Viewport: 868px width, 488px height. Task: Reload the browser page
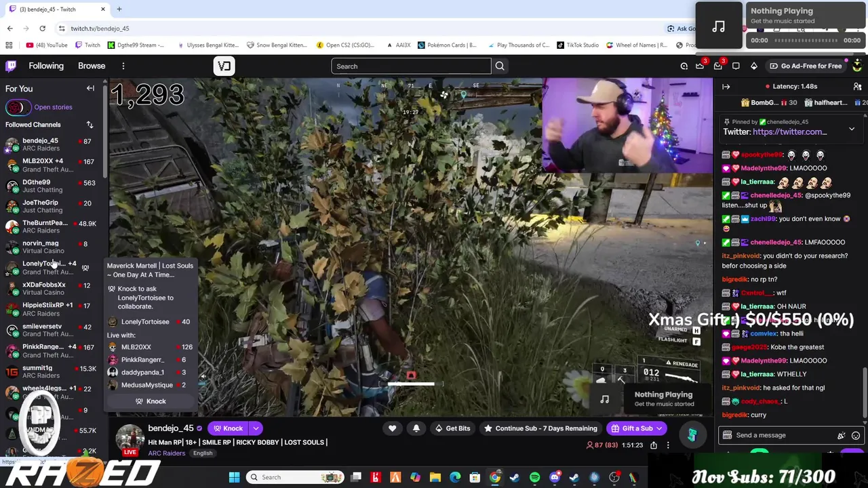pyautogui.click(x=42, y=28)
